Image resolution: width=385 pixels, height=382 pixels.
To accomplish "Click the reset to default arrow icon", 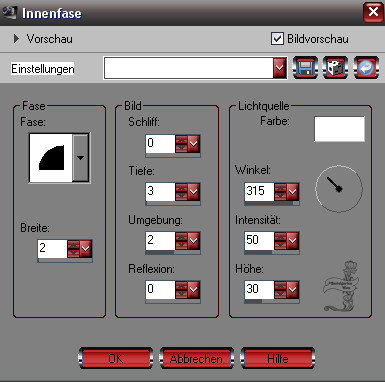I will pyautogui.click(x=366, y=68).
